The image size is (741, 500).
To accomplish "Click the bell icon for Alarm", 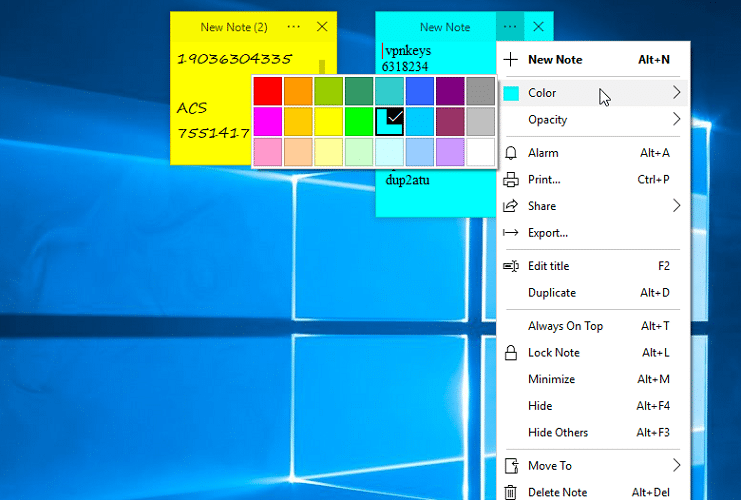I will pyautogui.click(x=510, y=153).
